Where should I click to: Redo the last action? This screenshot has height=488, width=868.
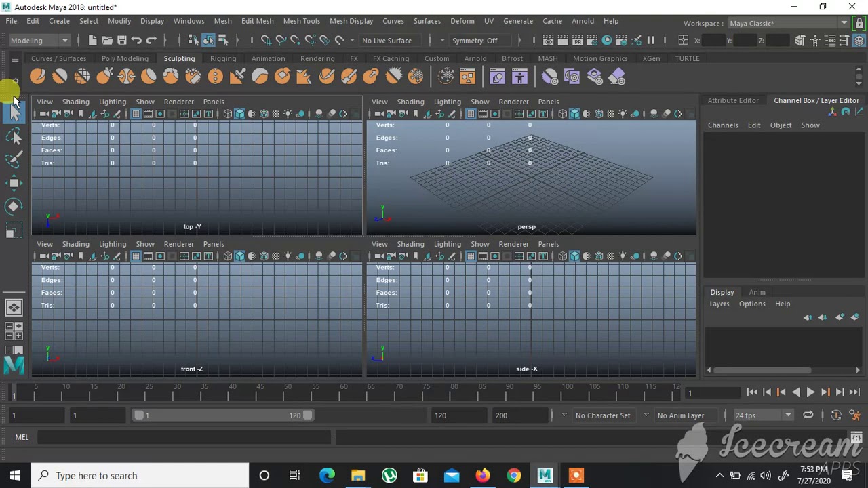pyautogui.click(x=151, y=41)
